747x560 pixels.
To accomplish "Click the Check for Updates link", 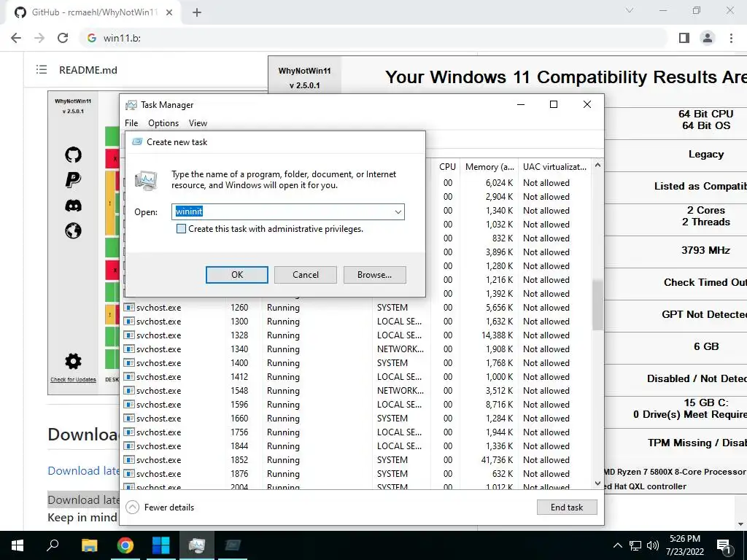I will pos(73,379).
